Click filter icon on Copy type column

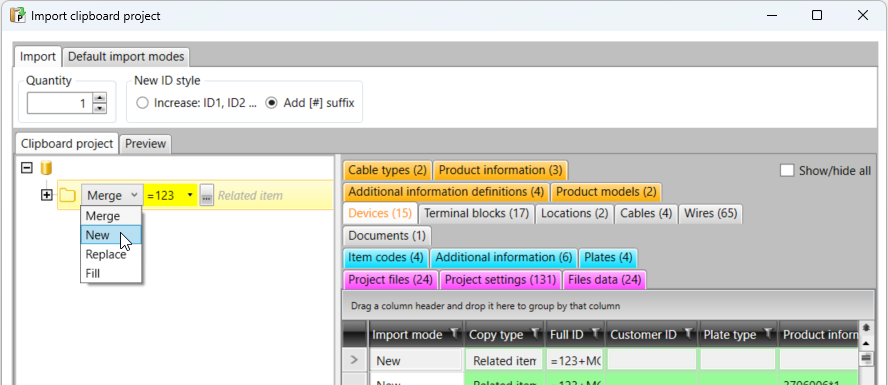[x=535, y=334]
